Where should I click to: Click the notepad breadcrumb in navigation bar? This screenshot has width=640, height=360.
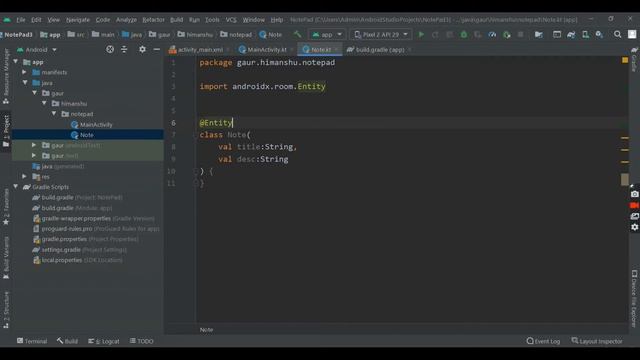pos(236,35)
